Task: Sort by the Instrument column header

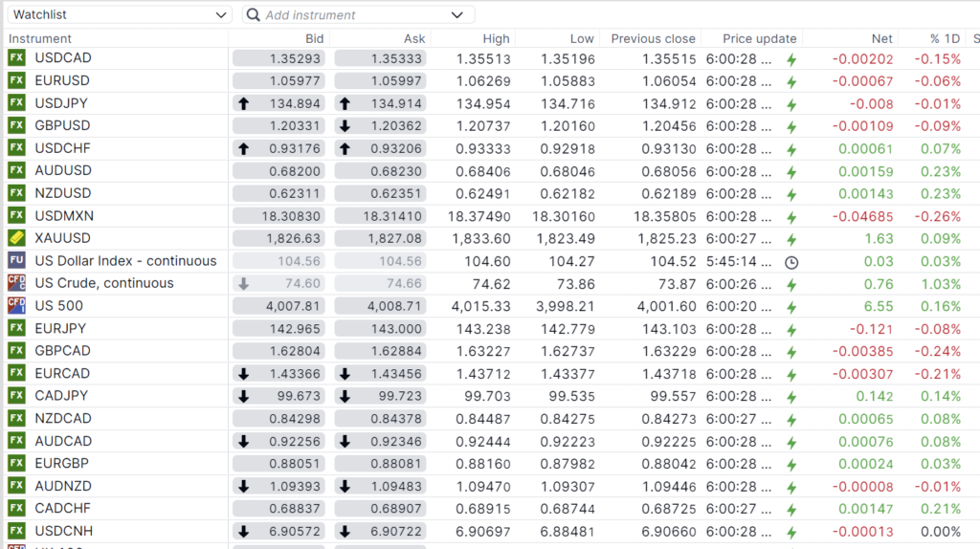Action: (x=40, y=39)
